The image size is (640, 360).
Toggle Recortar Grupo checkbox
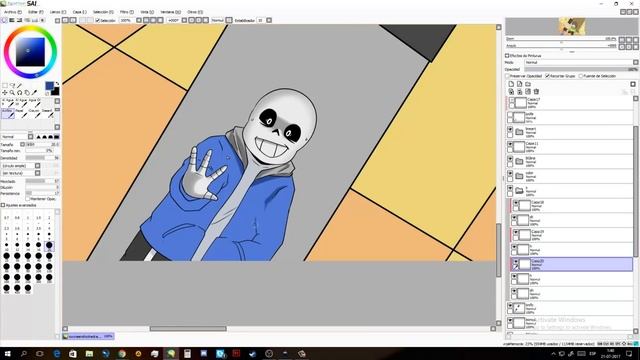point(548,76)
